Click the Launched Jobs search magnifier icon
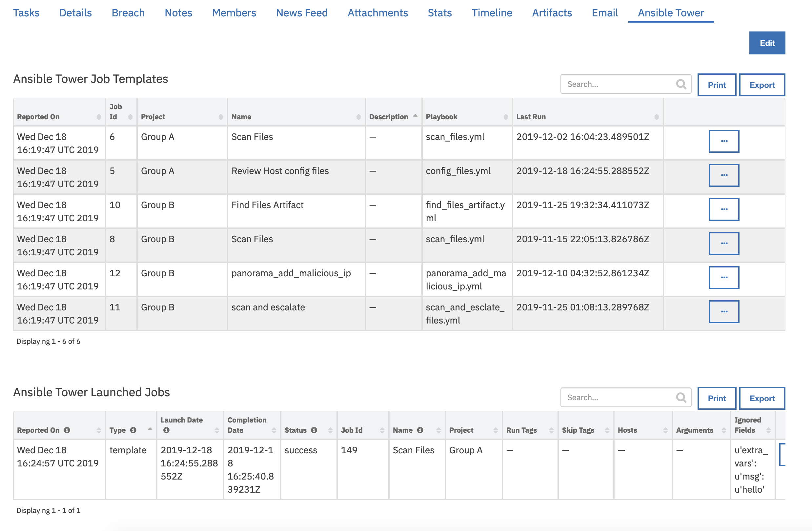 coord(681,397)
